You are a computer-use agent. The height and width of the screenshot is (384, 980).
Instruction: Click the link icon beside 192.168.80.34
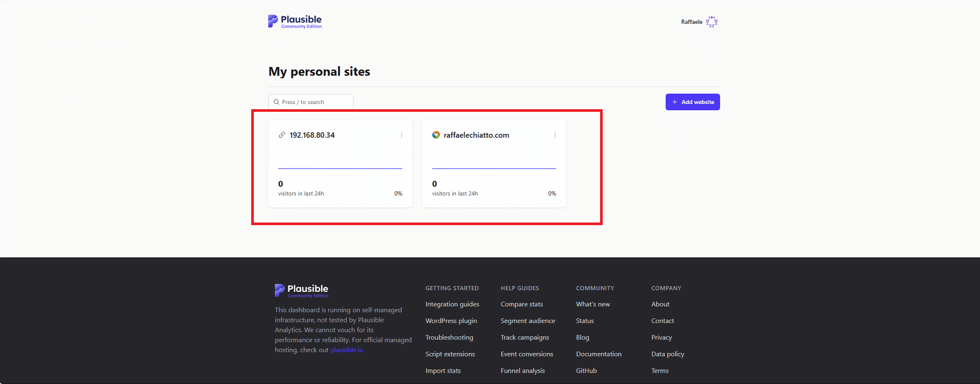pos(282,135)
